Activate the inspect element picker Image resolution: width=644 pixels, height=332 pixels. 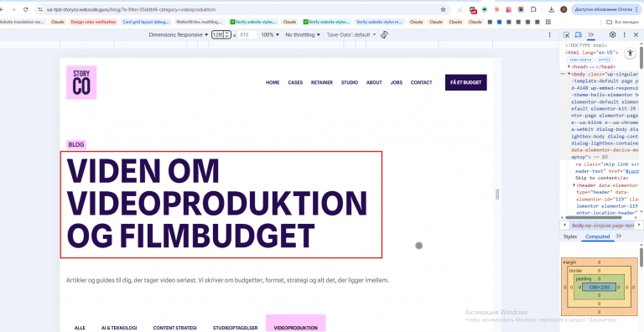[566, 35]
